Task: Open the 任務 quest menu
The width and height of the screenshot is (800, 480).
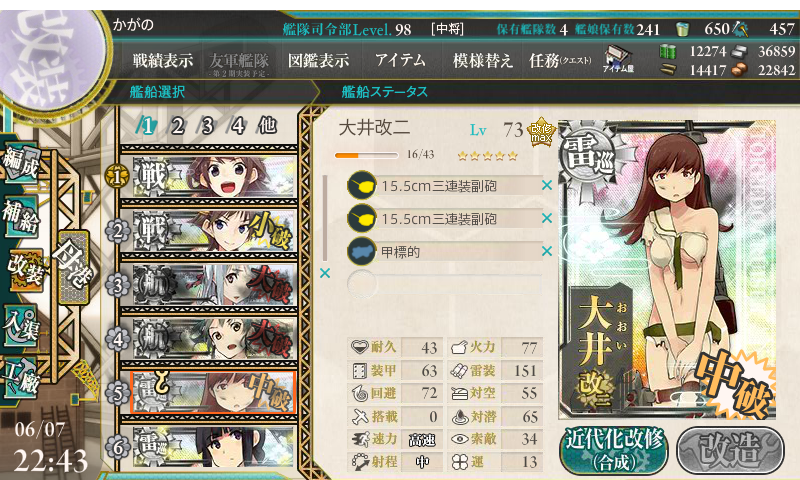Action: click(x=560, y=61)
